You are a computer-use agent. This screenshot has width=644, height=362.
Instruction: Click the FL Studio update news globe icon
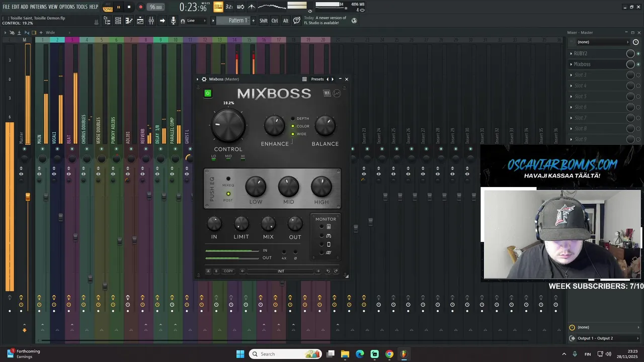point(354,21)
